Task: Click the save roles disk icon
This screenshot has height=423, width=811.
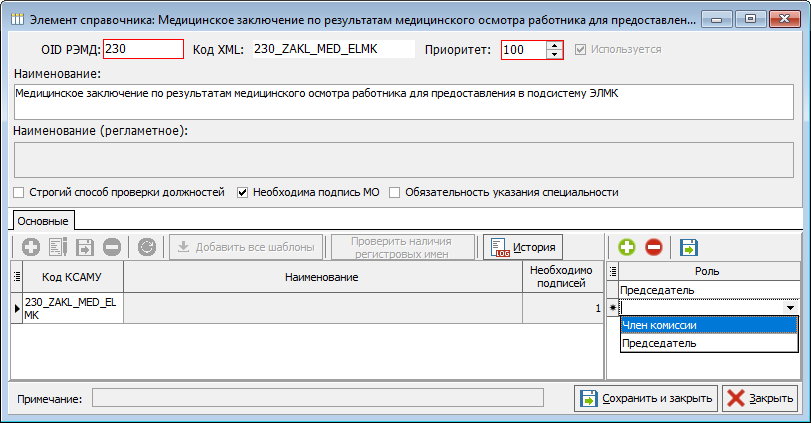Action: click(688, 246)
